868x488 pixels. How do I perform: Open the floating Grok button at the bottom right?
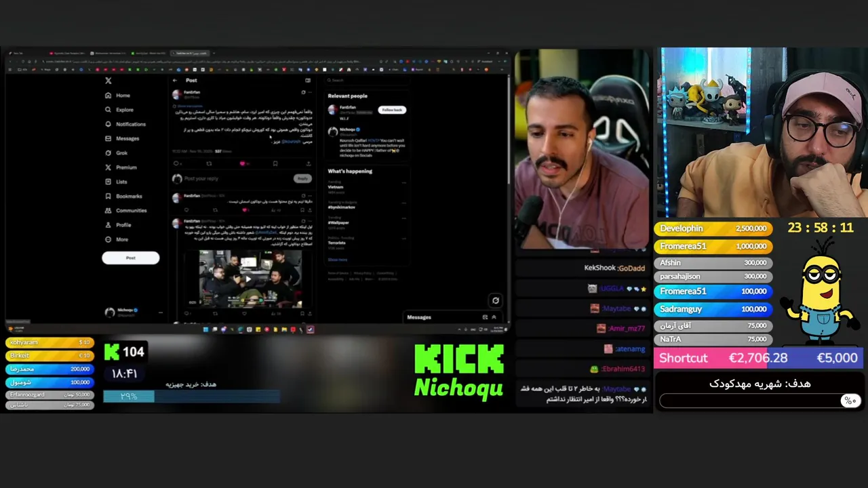tap(495, 300)
